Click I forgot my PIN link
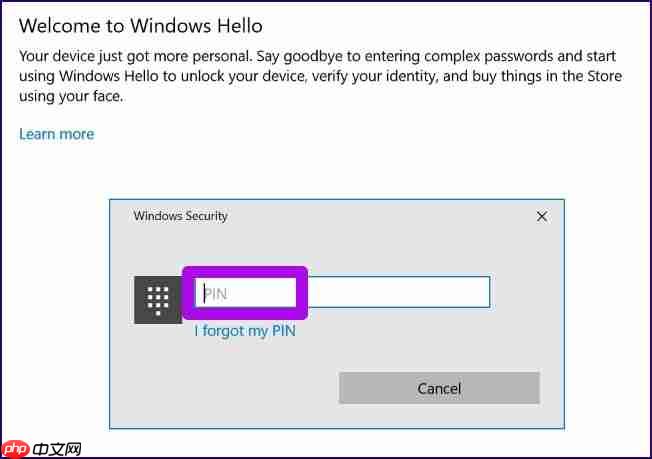 pyautogui.click(x=245, y=331)
